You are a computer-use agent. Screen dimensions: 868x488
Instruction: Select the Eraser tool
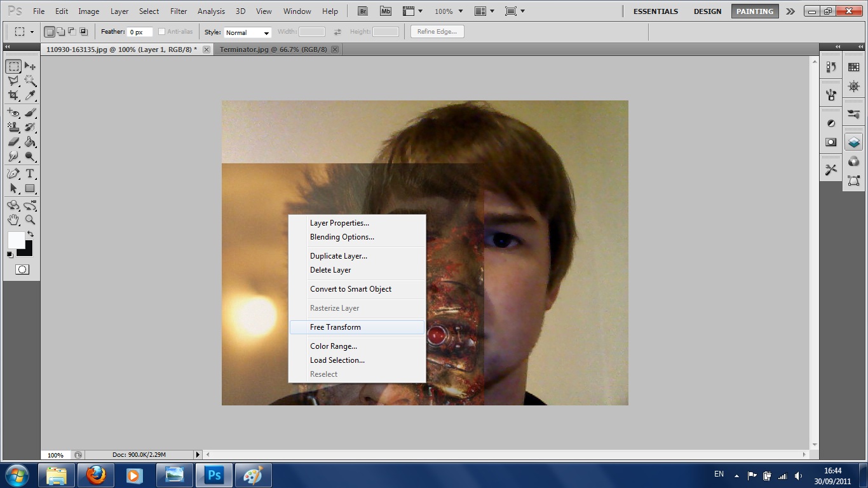(13, 142)
